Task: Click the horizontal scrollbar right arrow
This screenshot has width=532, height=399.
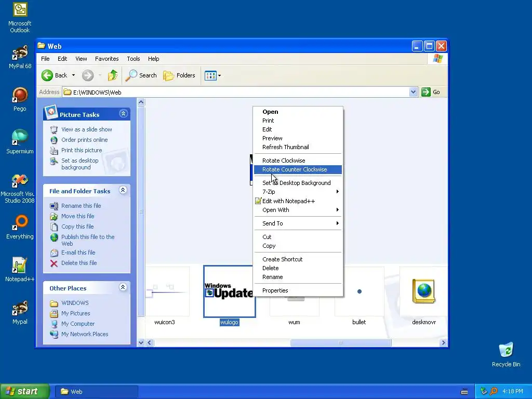Action: pos(443,343)
